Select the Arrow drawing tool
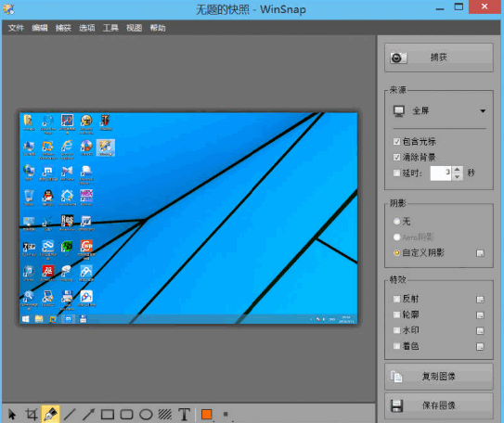Image resolution: width=504 pixels, height=423 pixels. click(88, 414)
